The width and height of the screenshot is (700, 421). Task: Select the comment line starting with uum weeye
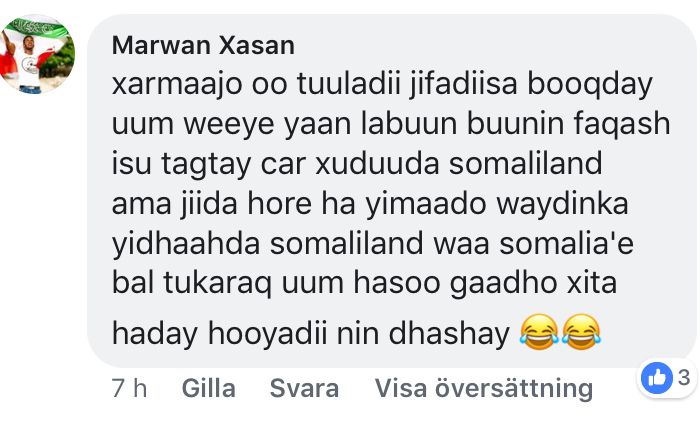click(x=391, y=124)
